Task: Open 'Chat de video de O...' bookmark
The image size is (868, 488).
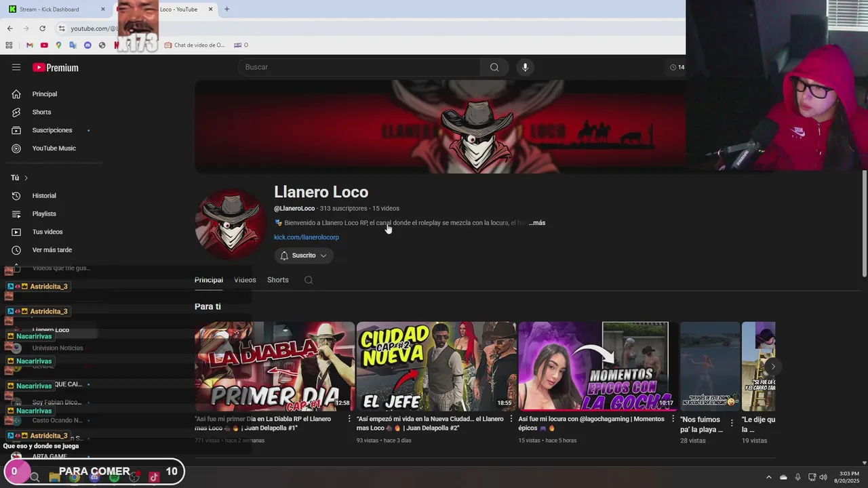Action: point(195,45)
